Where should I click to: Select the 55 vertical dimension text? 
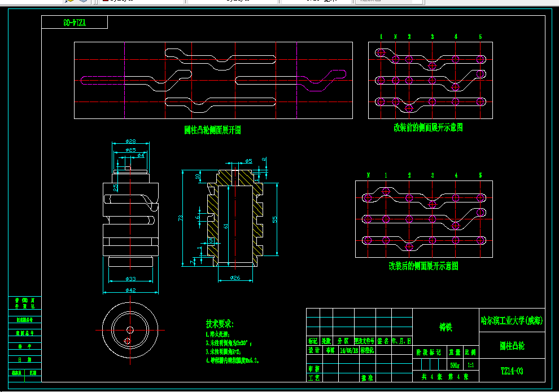click(274, 219)
